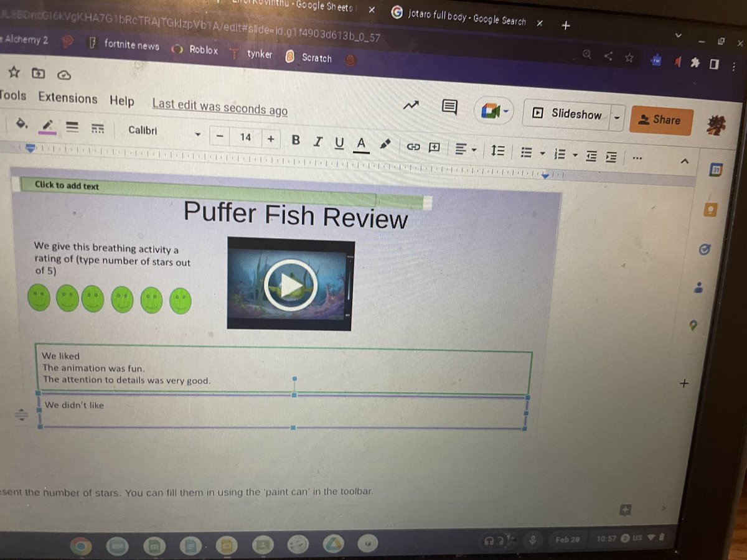Open the Maps side panel icon
This screenshot has width=747, height=560.
coord(693,325)
